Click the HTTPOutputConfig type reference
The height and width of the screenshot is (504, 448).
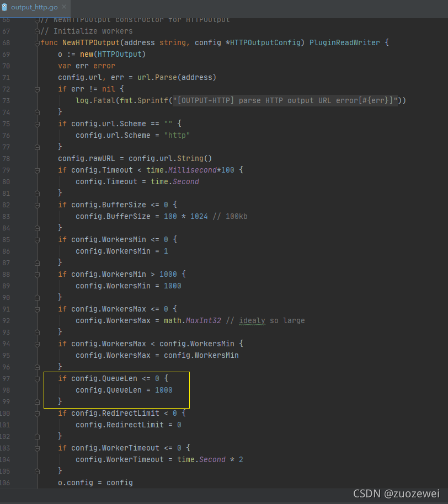[x=265, y=43]
